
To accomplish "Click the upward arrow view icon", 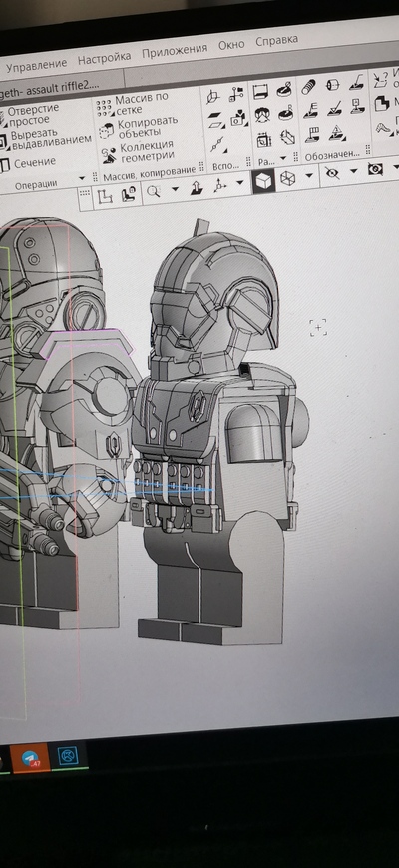I will (197, 188).
